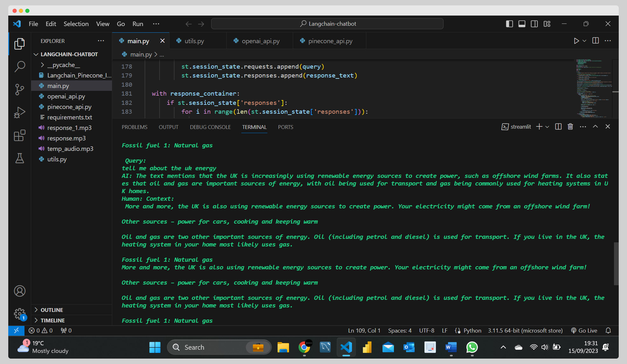Open the Source Control view

point(20,90)
